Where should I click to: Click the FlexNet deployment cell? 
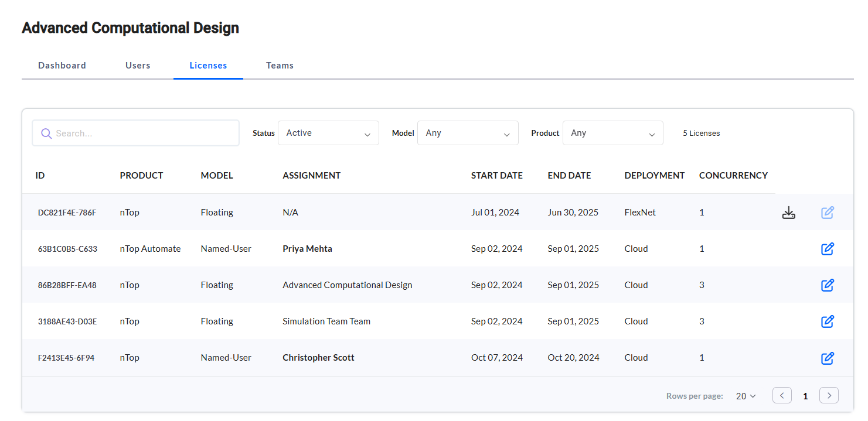pos(640,213)
